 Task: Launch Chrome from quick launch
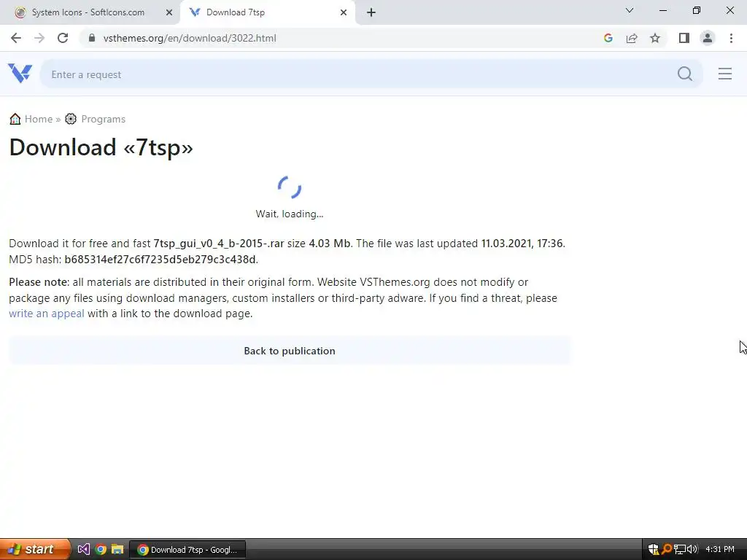pyautogui.click(x=101, y=549)
